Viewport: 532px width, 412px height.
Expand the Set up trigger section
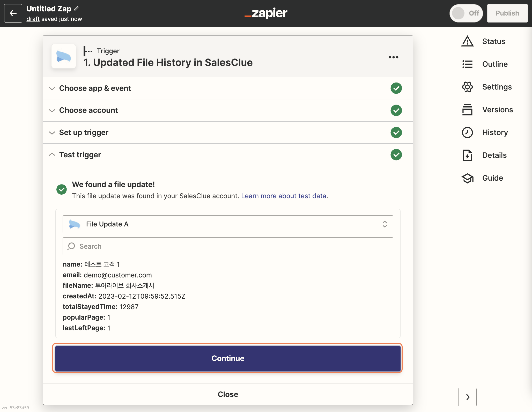coord(228,133)
